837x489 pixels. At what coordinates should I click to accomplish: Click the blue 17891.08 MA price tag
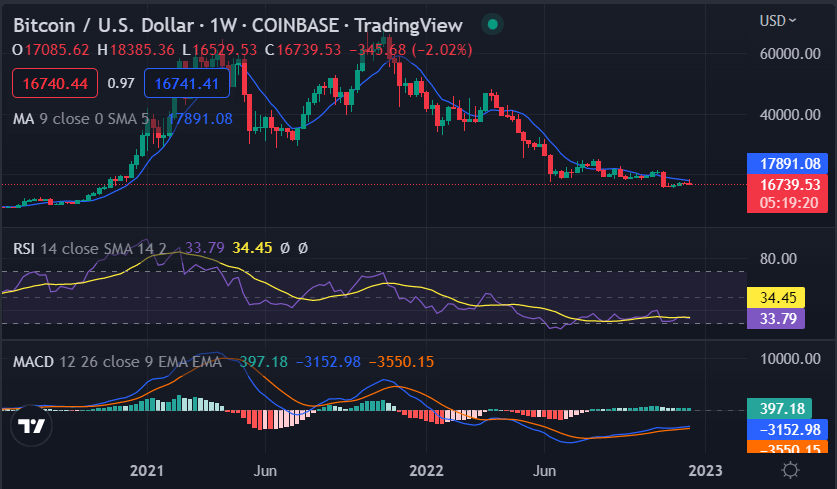click(787, 163)
